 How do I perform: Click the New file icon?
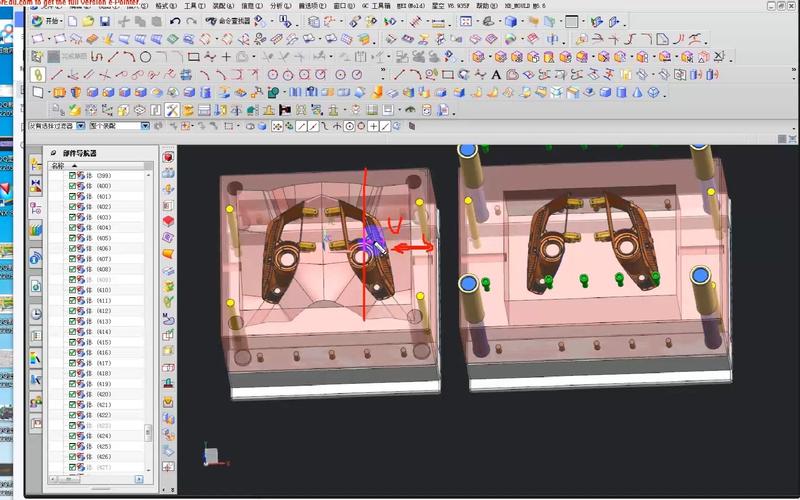tap(72, 21)
